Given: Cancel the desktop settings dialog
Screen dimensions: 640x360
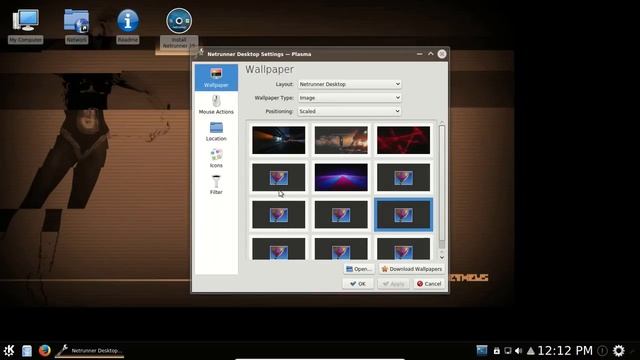Looking at the screenshot, I should pyautogui.click(x=429, y=284).
